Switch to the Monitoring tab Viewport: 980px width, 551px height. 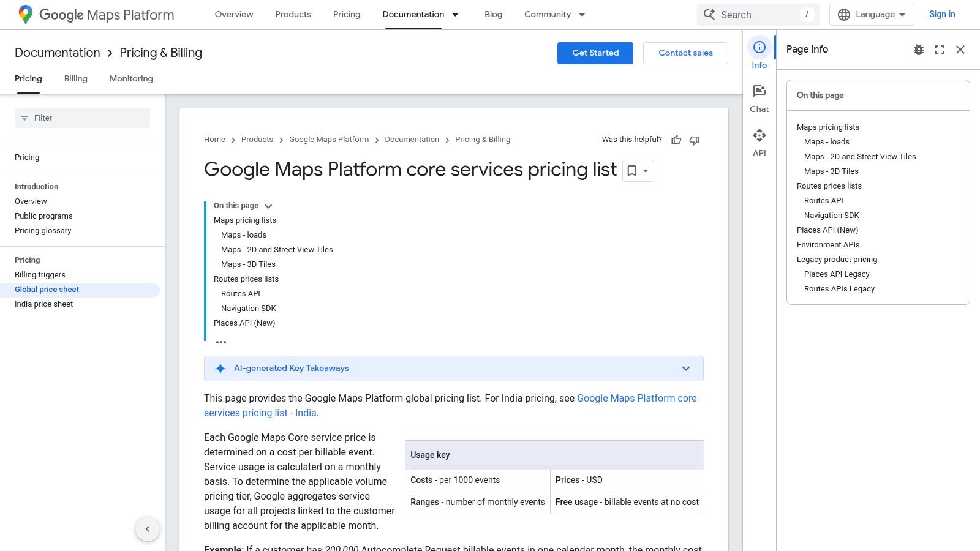[x=131, y=79]
